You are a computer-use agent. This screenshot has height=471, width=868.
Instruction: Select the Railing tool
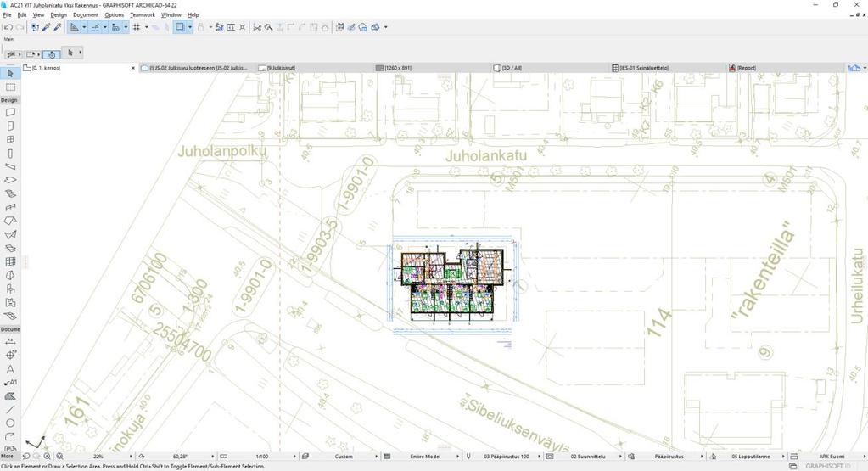coord(10,208)
